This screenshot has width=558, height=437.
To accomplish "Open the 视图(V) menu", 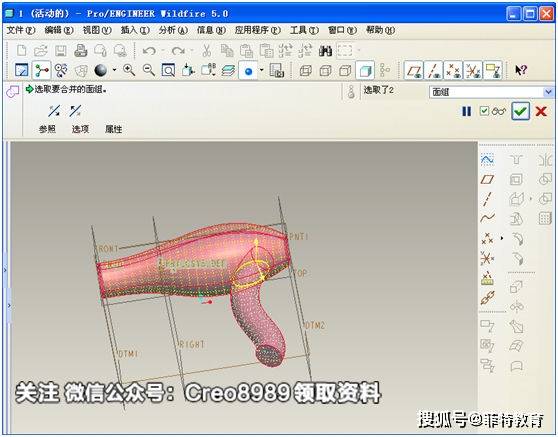I will pos(97,30).
